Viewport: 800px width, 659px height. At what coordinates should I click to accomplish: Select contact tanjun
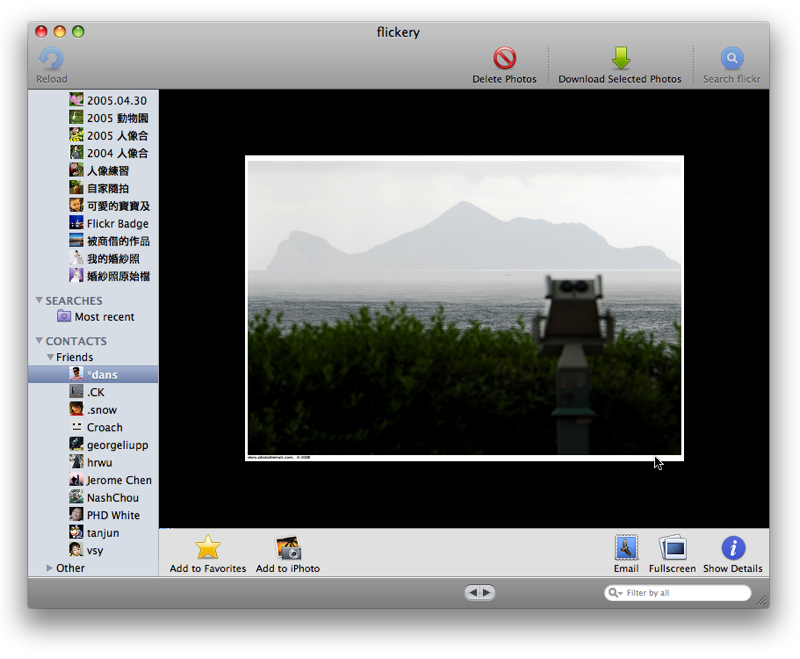[93, 533]
